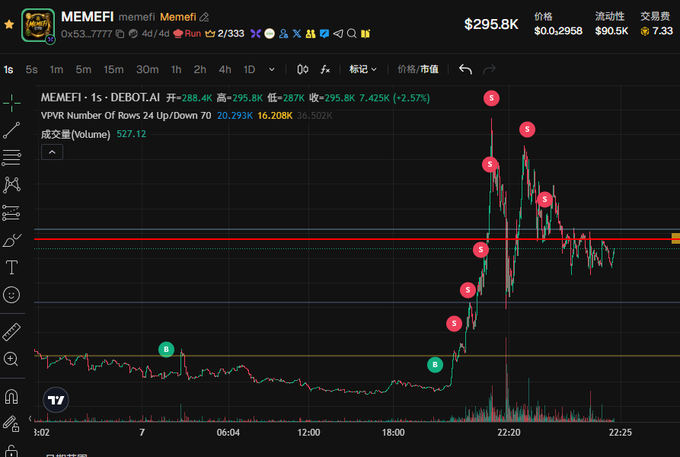Click the $295.8K market cap value
The width and height of the screenshot is (680, 457).
point(491,24)
